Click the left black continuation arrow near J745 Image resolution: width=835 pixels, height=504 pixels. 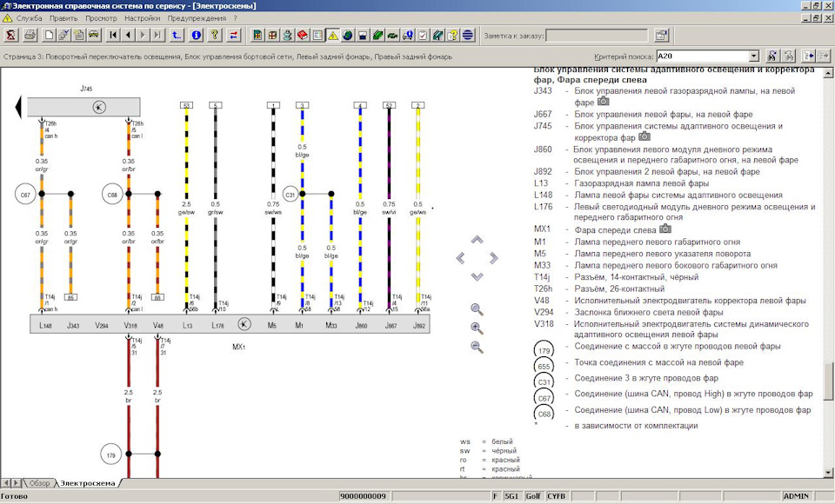(x=18, y=106)
